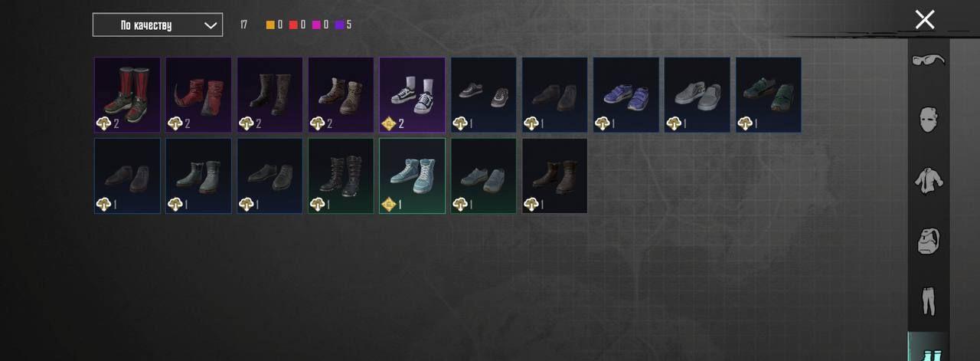Open the glasses category in sidebar

pos(928,60)
